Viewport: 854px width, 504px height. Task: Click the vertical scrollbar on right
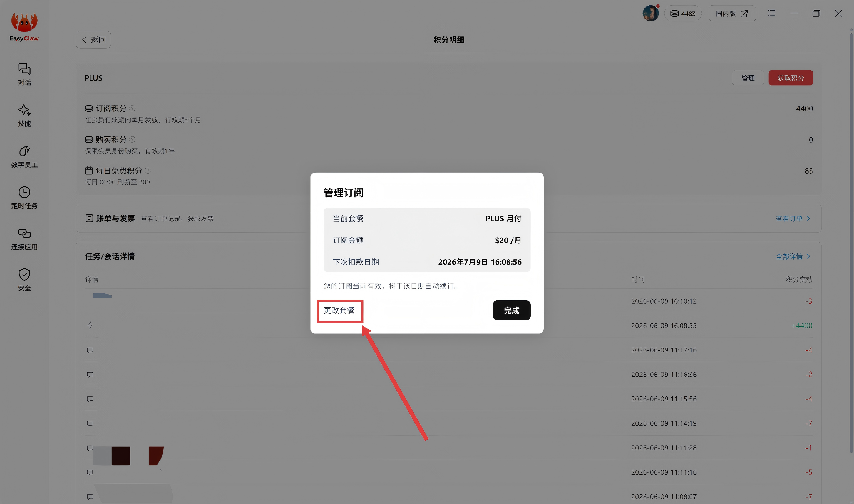point(851,243)
